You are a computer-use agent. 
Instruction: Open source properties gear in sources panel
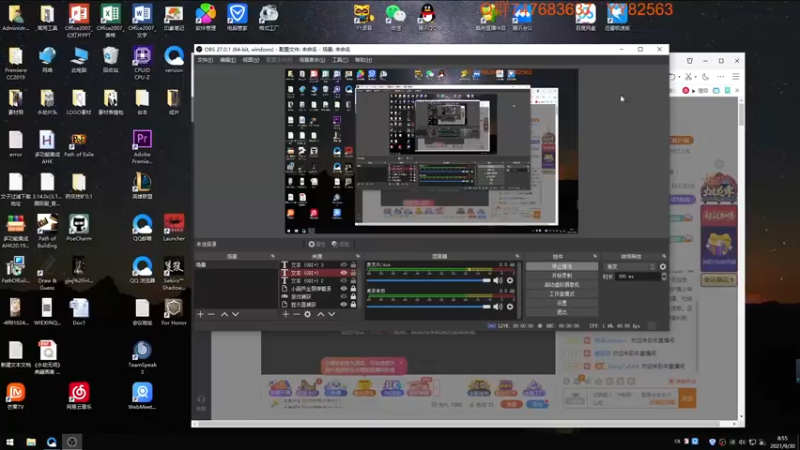click(x=308, y=314)
